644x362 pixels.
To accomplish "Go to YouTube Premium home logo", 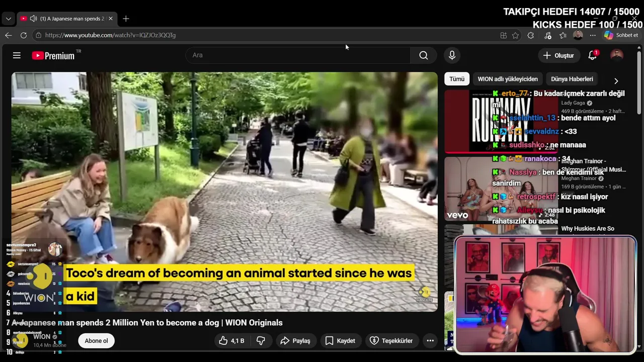I will pyautogui.click(x=53, y=55).
